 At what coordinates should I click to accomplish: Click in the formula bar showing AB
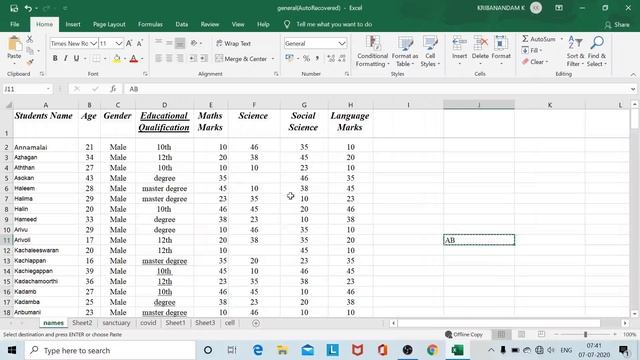coord(377,89)
